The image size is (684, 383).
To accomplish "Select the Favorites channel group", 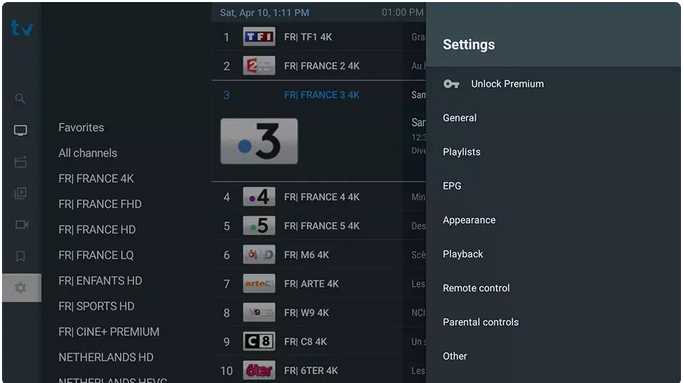I will (81, 128).
